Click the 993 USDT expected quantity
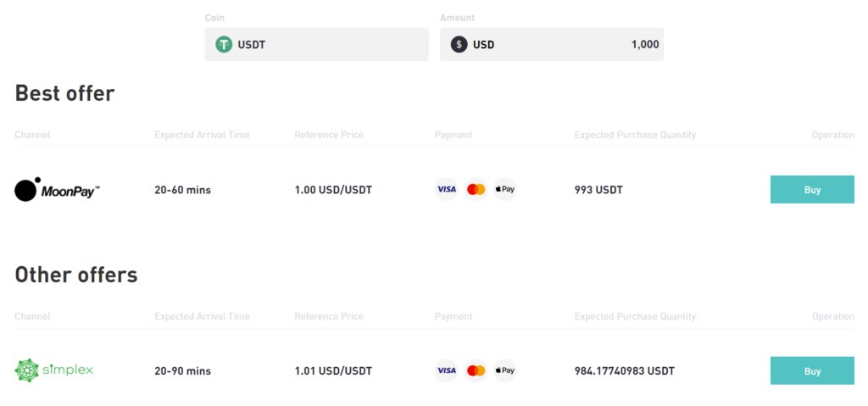Viewport: 868px width, 406px height. pyautogui.click(x=598, y=190)
